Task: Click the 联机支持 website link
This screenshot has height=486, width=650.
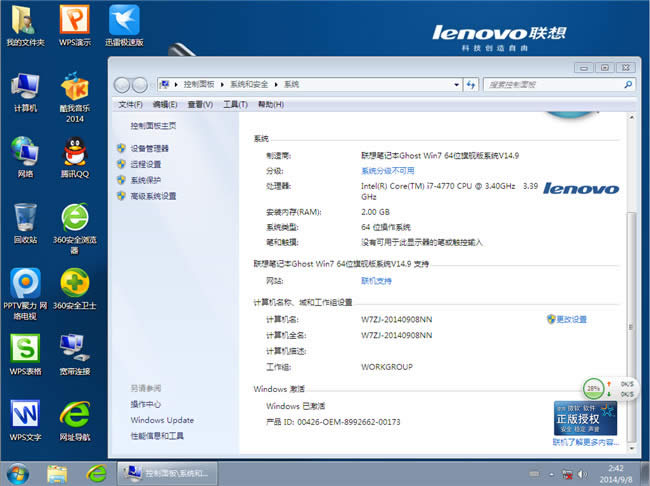Action: [376, 281]
